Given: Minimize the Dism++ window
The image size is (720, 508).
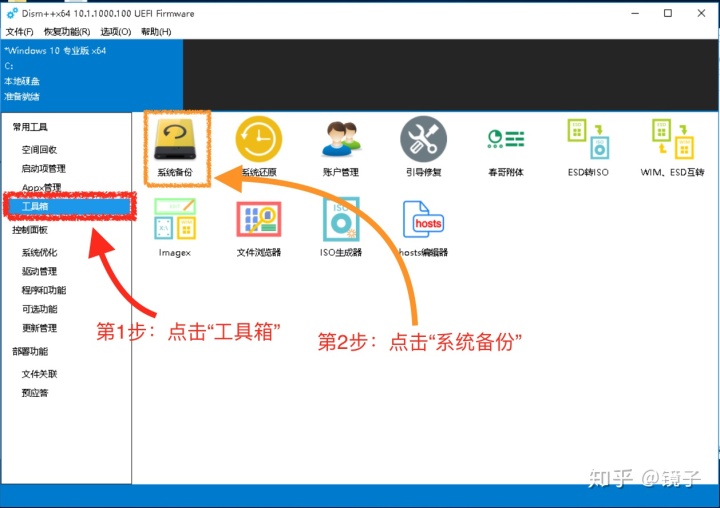Looking at the screenshot, I should click(635, 13).
